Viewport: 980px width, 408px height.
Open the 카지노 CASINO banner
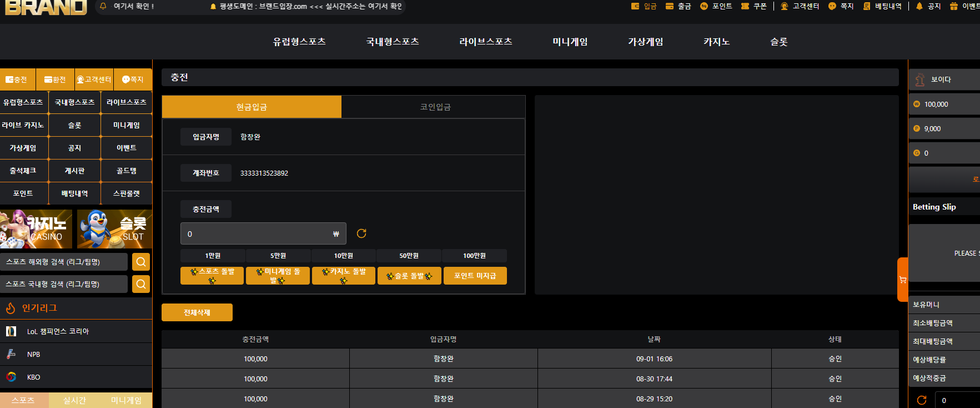tap(36, 229)
